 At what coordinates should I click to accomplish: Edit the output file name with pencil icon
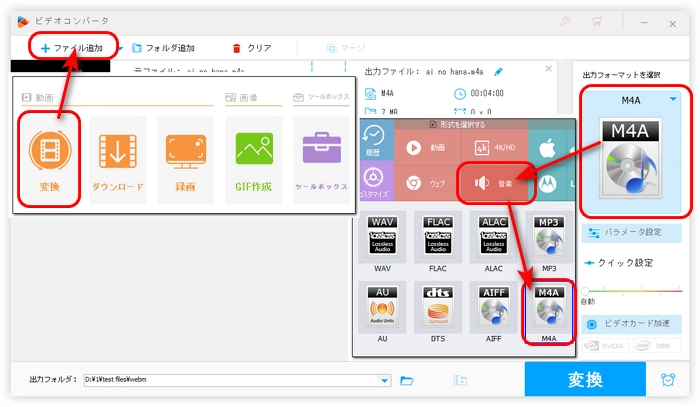pos(499,72)
